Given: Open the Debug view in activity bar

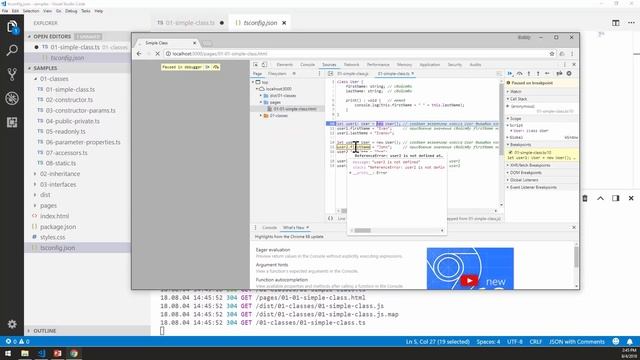Looking at the screenshot, I should (x=12, y=98).
